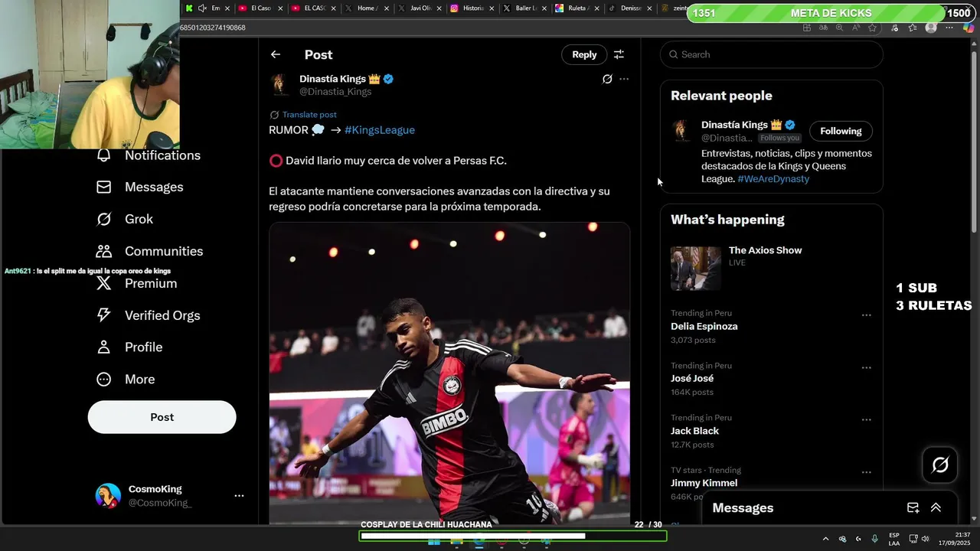Viewport: 980px width, 551px height.
Task: Open more options for Jimmy Kimmel trend
Action: pos(867,472)
